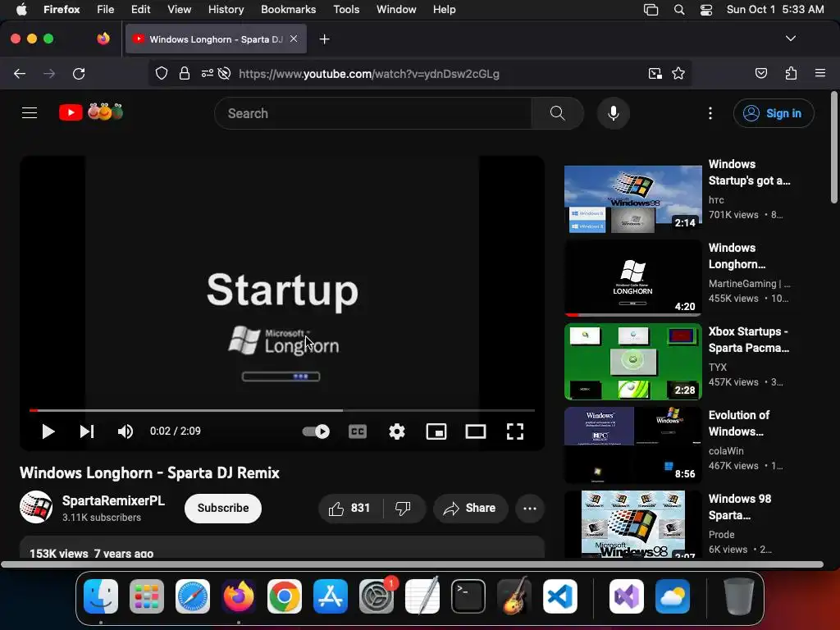840x630 pixels.
Task: Open video settings gear icon
Action: [397, 431]
